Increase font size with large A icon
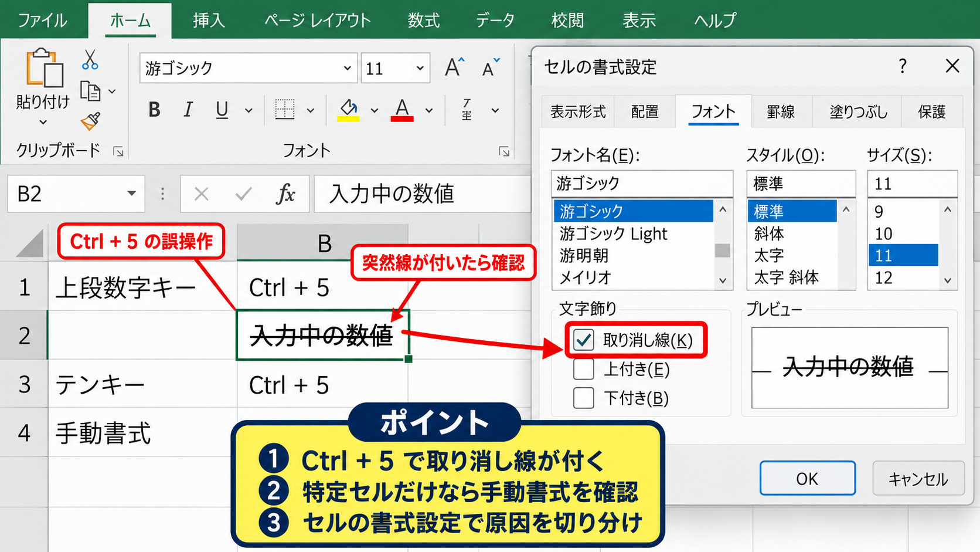 [454, 67]
